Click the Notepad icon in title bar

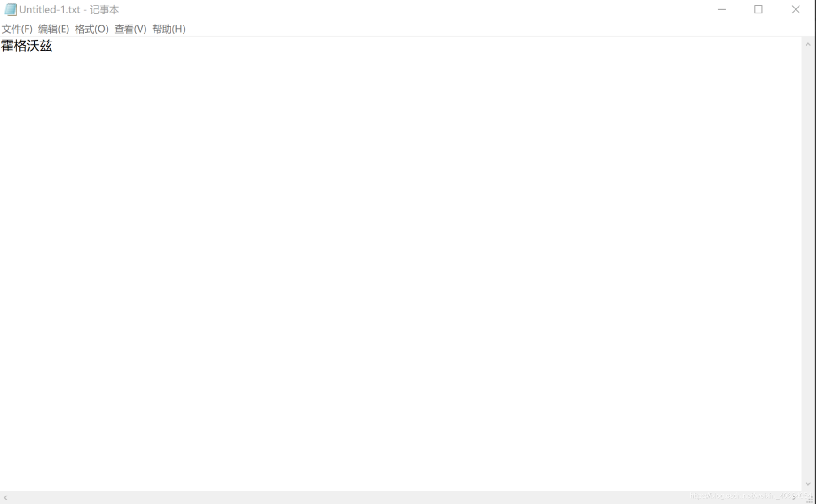tap(10, 9)
